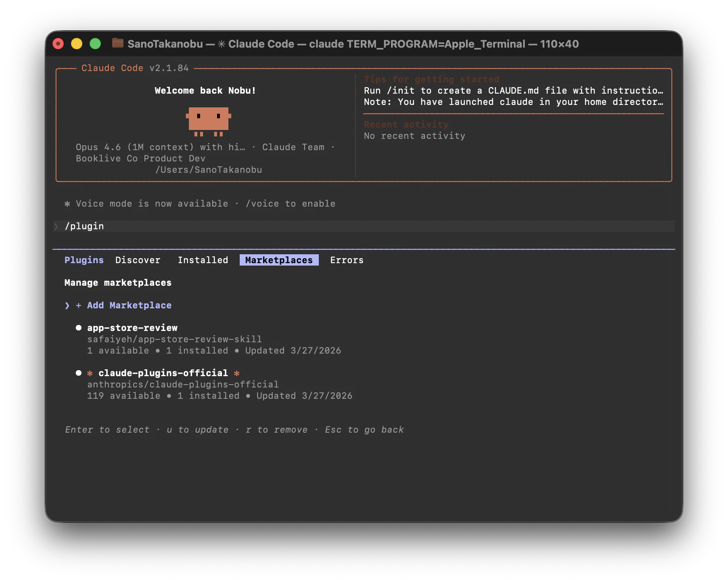Click the /Users/SanoTakanobu path
The height and width of the screenshot is (582, 728).
click(x=209, y=170)
